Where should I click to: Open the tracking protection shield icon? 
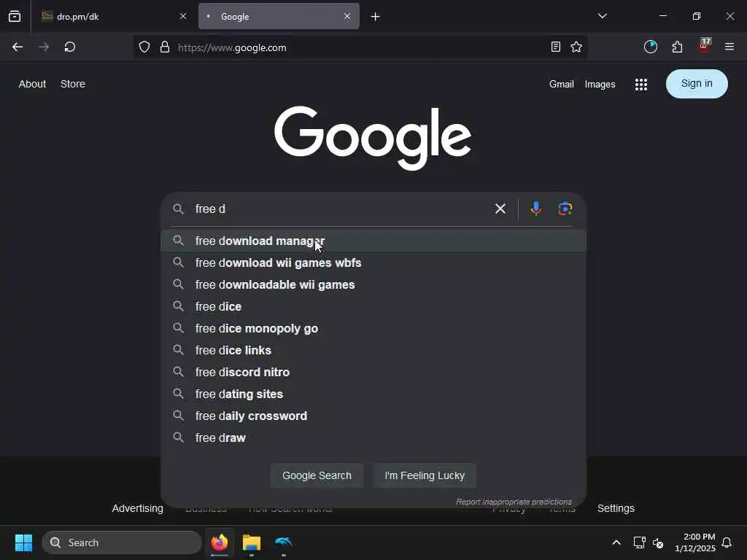[144, 47]
